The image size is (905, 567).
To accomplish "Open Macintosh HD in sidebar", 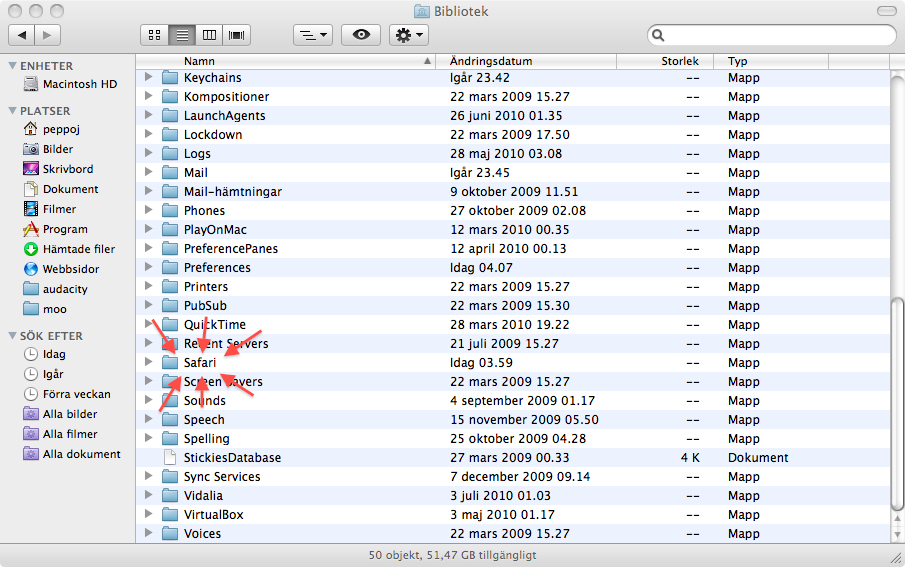I will pyautogui.click(x=79, y=84).
